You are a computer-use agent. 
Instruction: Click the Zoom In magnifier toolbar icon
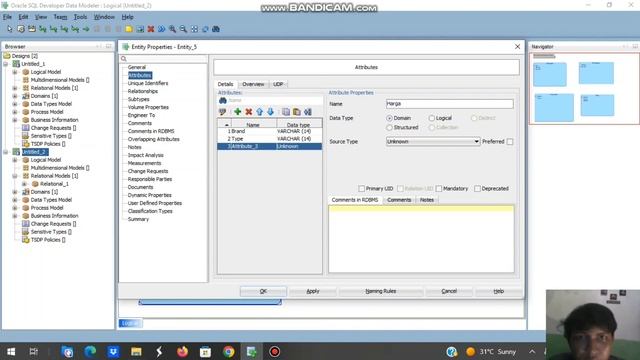(x=173, y=29)
